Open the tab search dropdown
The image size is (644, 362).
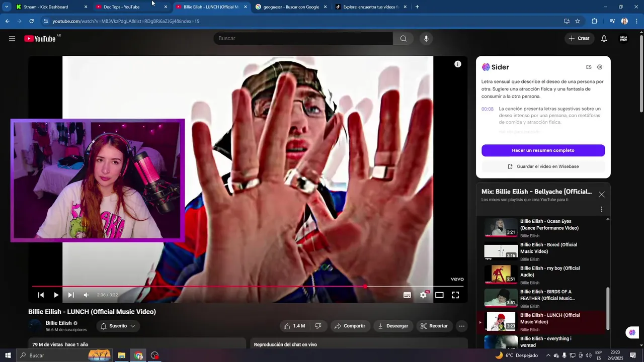7,7
